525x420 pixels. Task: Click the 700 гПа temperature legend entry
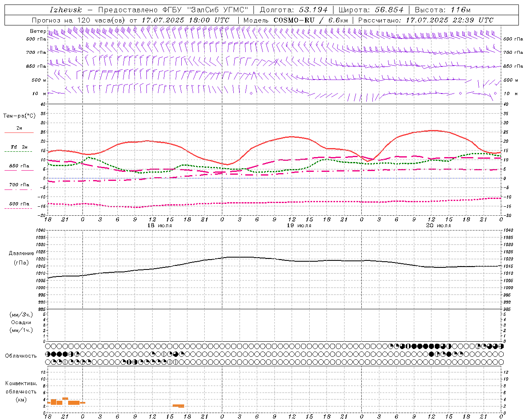(19, 185)
